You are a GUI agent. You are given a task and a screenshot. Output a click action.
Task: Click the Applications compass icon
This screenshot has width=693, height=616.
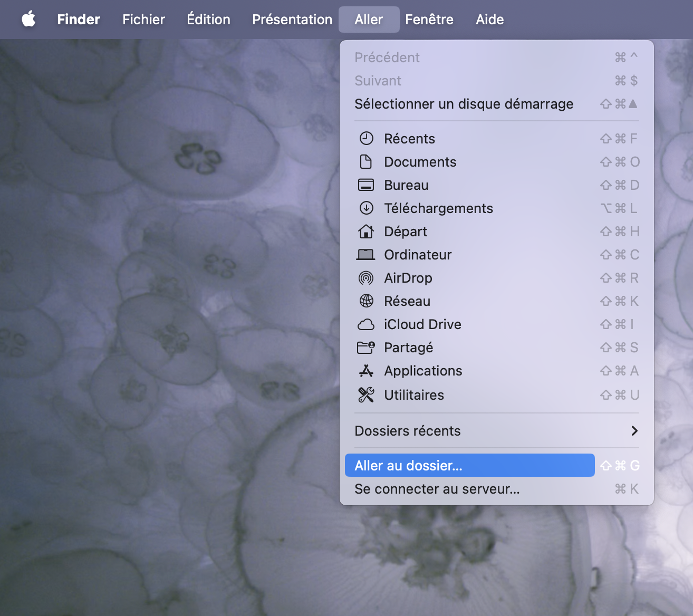click(x=366, y=371)
